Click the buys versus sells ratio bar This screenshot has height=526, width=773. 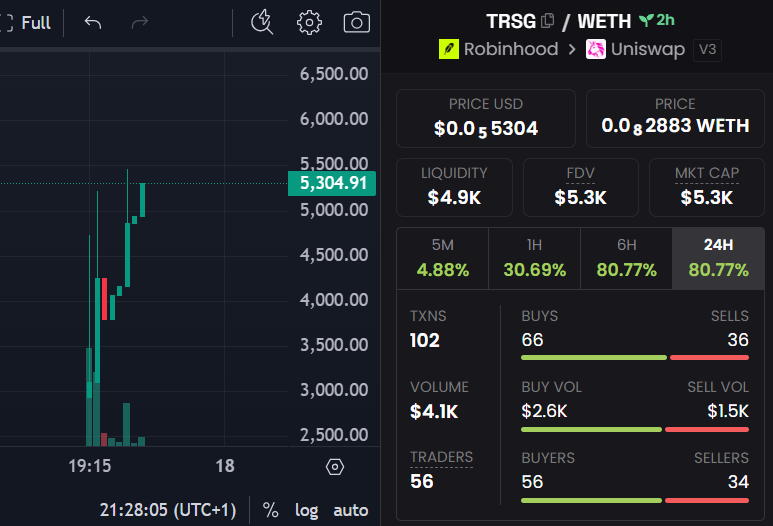[635, 357]
